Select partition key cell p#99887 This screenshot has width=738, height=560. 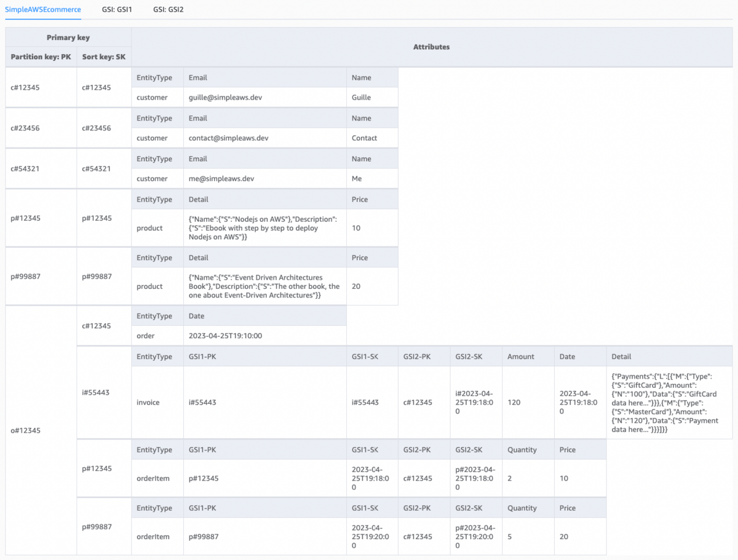[x=41, y=277]
